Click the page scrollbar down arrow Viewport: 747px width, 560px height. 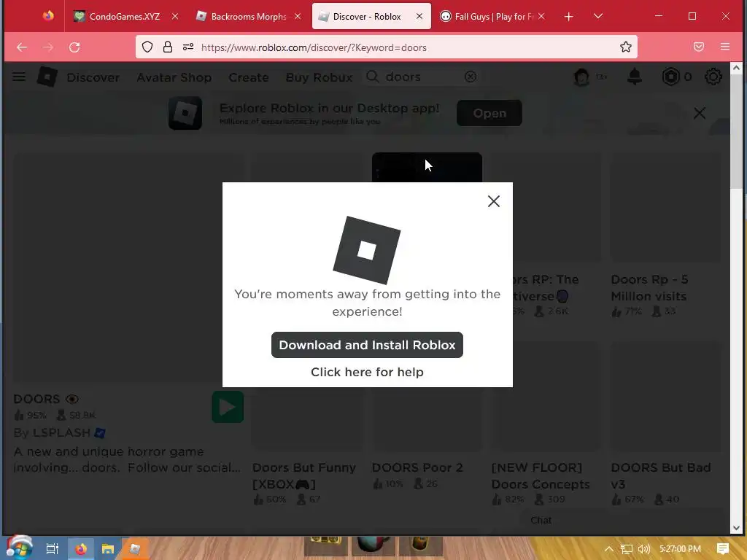pos(736,528)
